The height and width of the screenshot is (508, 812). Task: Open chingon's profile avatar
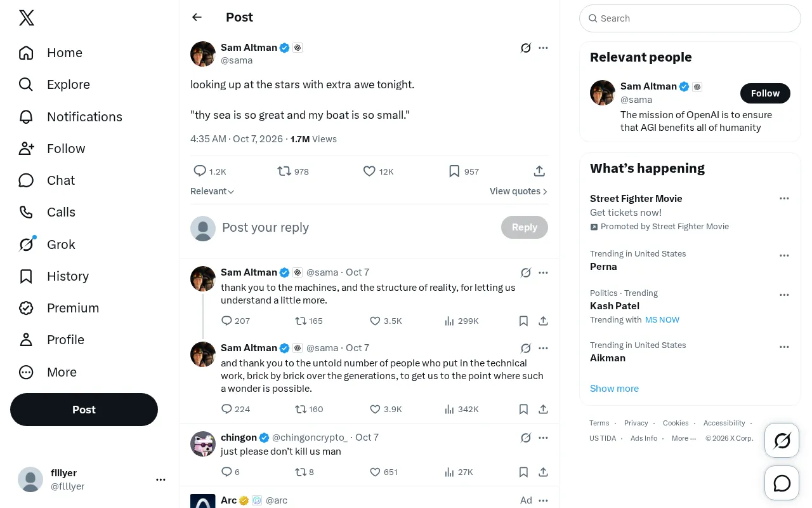tap(203, 444)
